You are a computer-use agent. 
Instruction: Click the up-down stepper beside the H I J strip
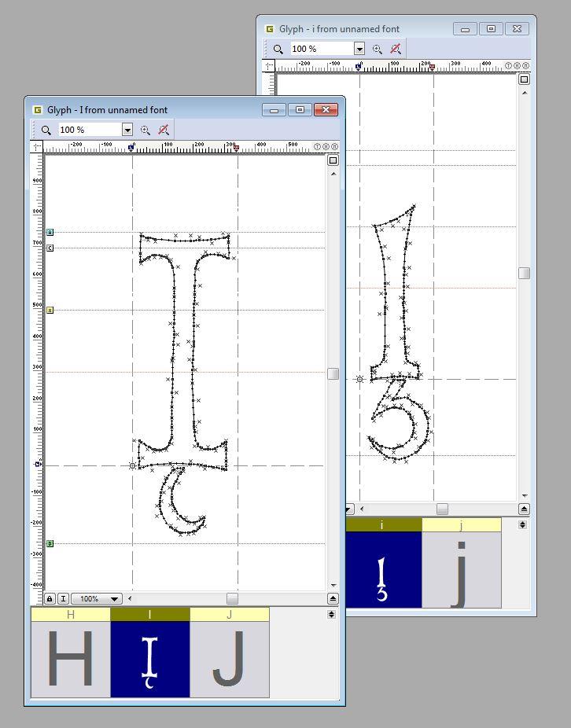pyautogui.click(x=331, y=614)
